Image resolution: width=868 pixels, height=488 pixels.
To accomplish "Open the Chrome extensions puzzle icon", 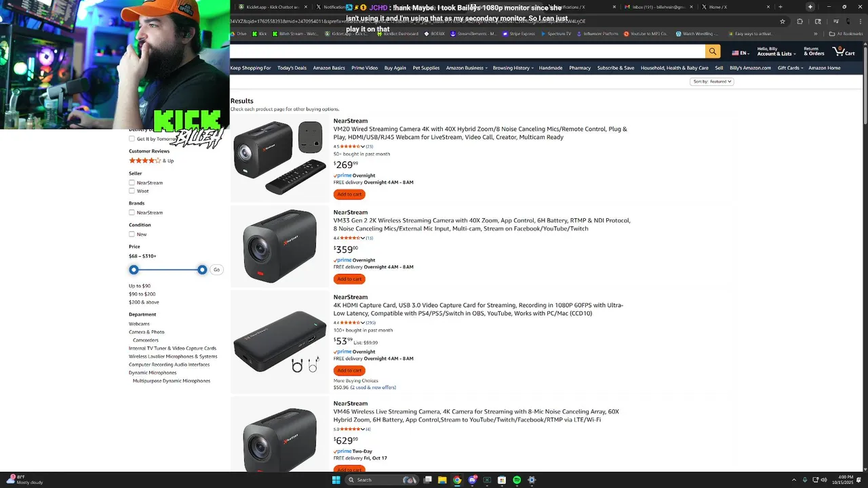I will (800, 21).
